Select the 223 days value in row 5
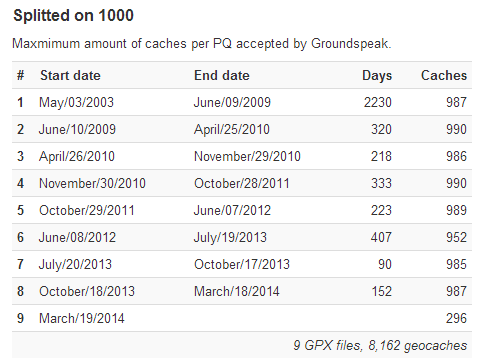 click(x=381, y=210)
